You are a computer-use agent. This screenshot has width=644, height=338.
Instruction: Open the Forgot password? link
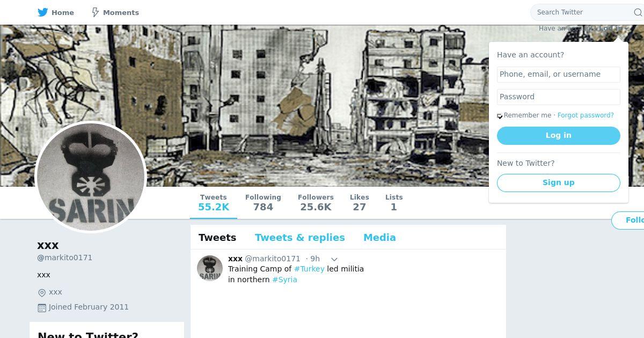586,115
